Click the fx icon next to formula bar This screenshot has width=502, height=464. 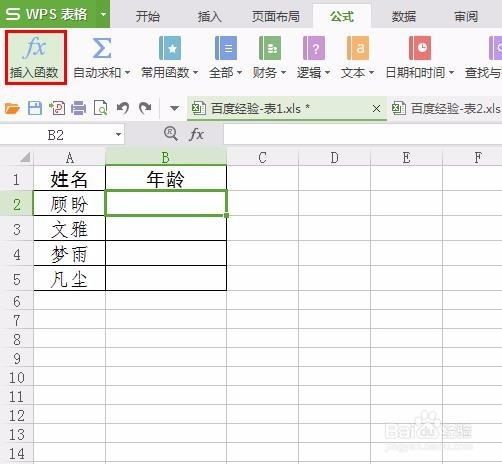click(196, 134)
